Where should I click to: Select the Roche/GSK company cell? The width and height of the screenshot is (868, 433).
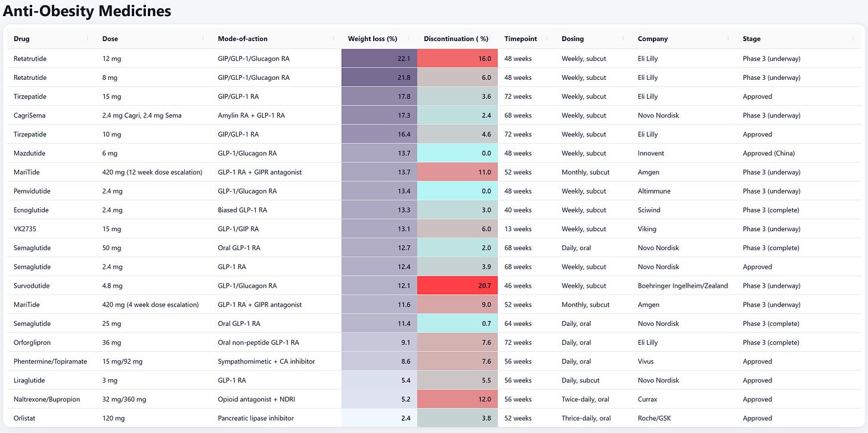(x=654, y=418)
